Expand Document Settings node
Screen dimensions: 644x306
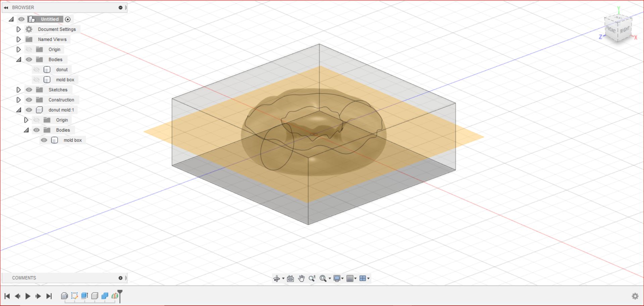click(18, 29)
